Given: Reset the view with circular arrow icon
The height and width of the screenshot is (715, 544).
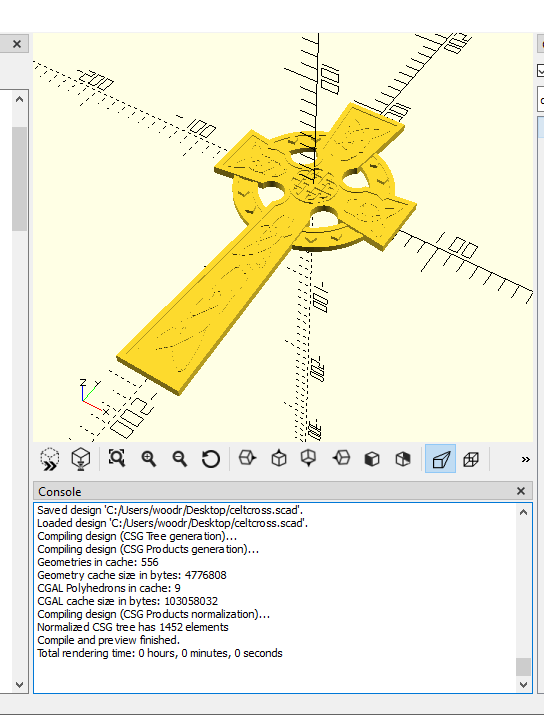Looking at the screenshot, I should pyautogui.click(x=211, y=459).
